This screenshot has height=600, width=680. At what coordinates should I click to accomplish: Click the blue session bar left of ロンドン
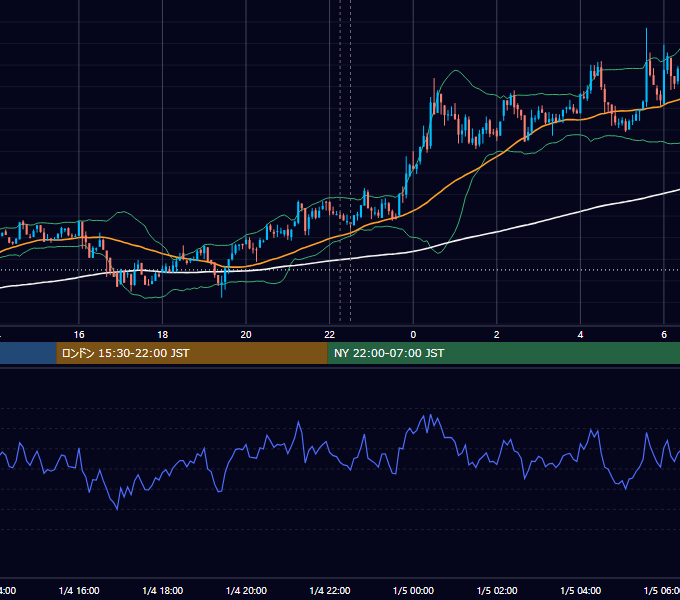click(28, 353)
